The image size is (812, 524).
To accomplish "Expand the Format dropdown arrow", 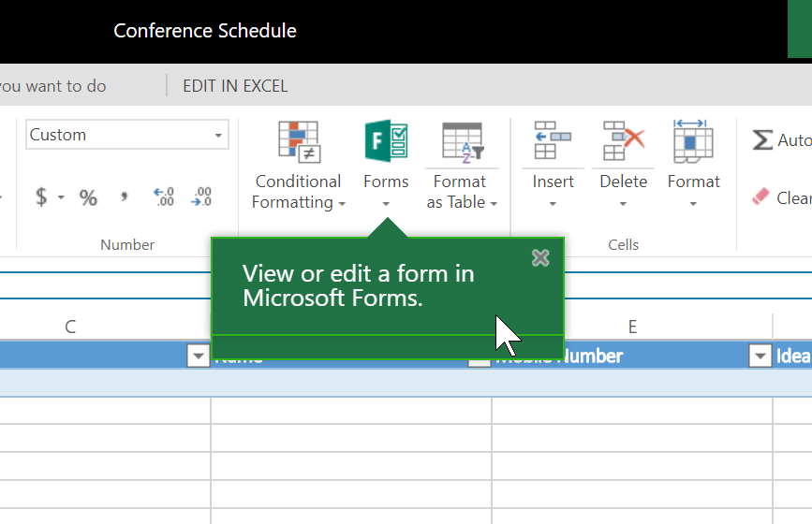I will (693, 204).
